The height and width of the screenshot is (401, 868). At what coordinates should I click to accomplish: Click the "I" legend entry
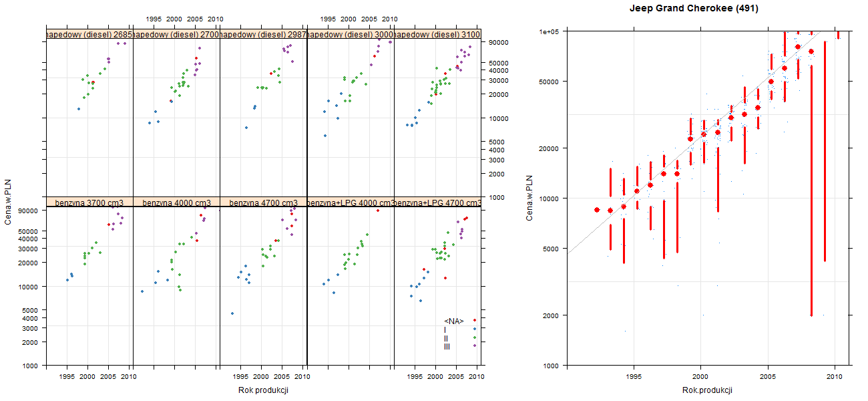(445, 329)
